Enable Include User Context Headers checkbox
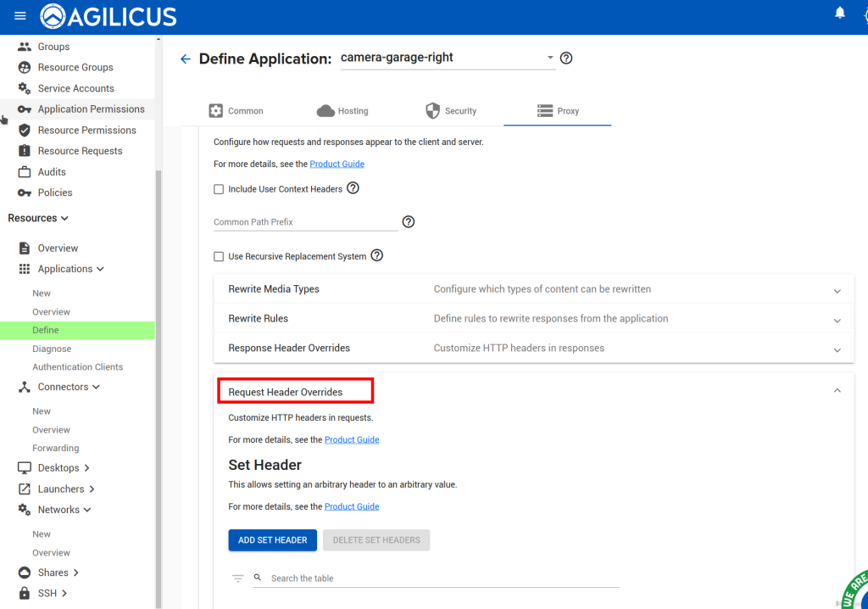The image size is (868, 609). [219, 189]
